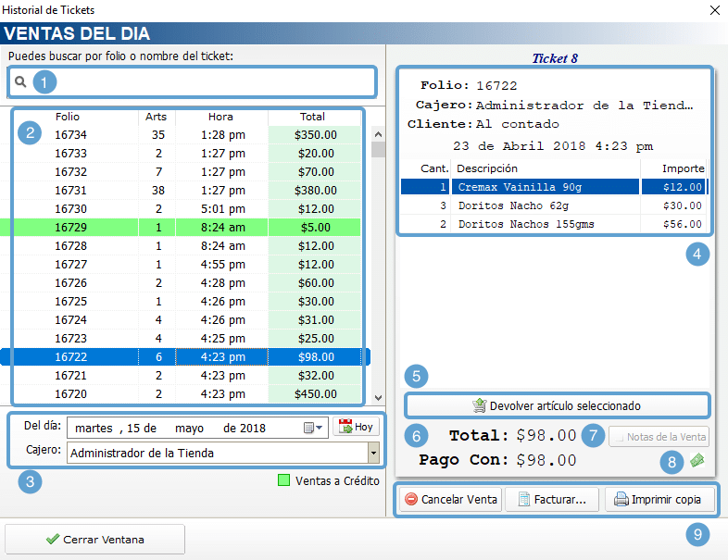Select Doritos Nacho 62g item row

(x=546, y=205)
